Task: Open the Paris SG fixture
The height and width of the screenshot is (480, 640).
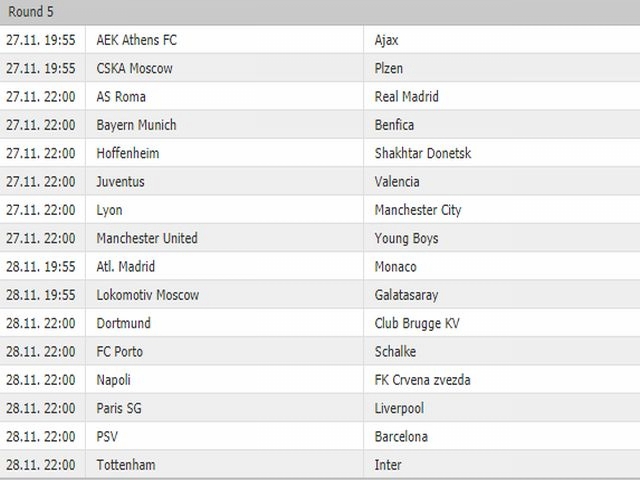Action: (320, 408)
